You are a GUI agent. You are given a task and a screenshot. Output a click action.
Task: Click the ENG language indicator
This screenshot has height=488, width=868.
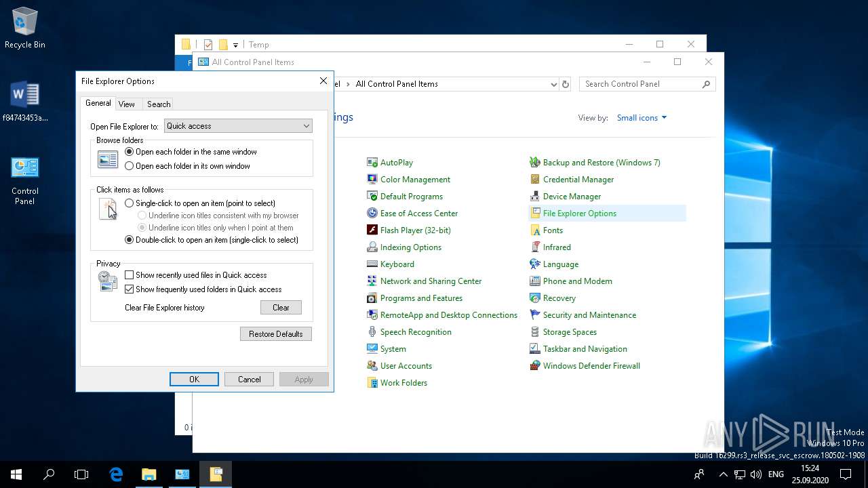[x=776, y=474]
